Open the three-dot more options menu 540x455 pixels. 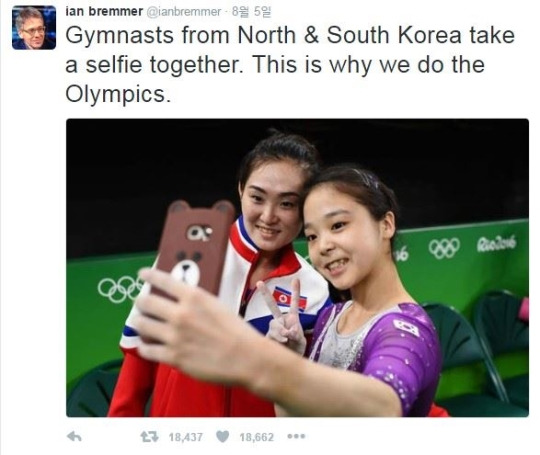(x=296, y=436)
